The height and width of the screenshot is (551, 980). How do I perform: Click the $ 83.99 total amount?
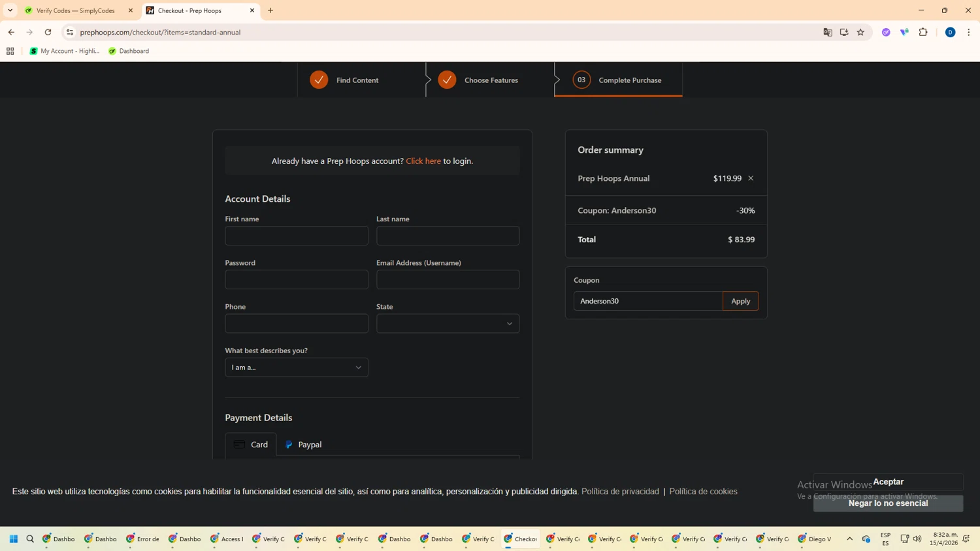[741, 240]
